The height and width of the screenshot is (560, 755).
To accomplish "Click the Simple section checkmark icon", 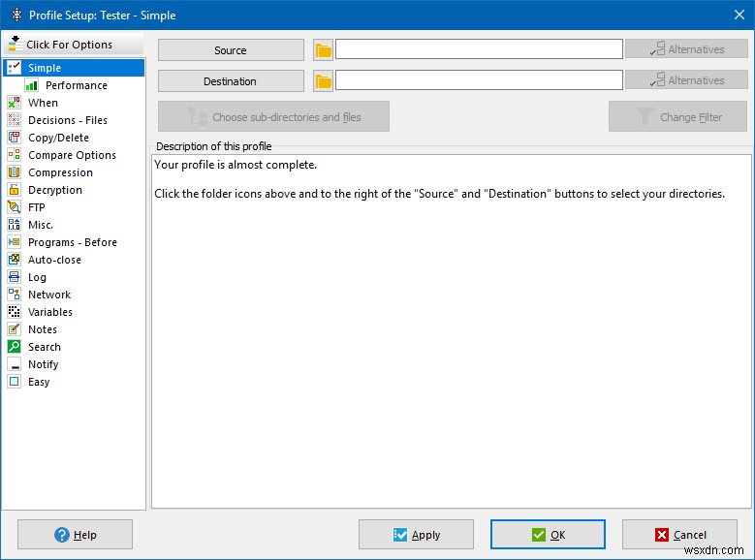I will pos(14,68).
